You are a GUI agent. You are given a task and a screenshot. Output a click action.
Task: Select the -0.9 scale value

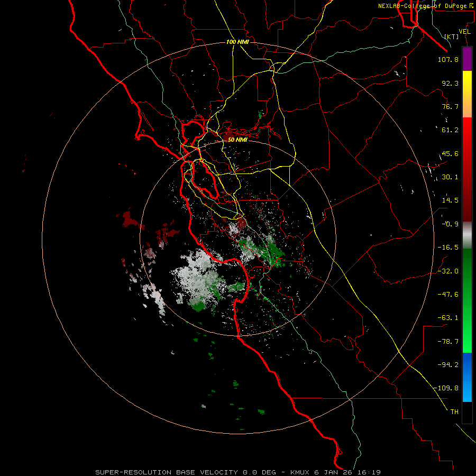tap(450, 224)
